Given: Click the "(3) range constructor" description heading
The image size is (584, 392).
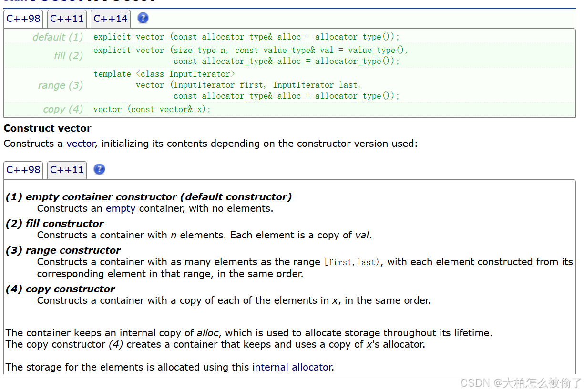Looking at the screenshot, I should pos(63,250).
